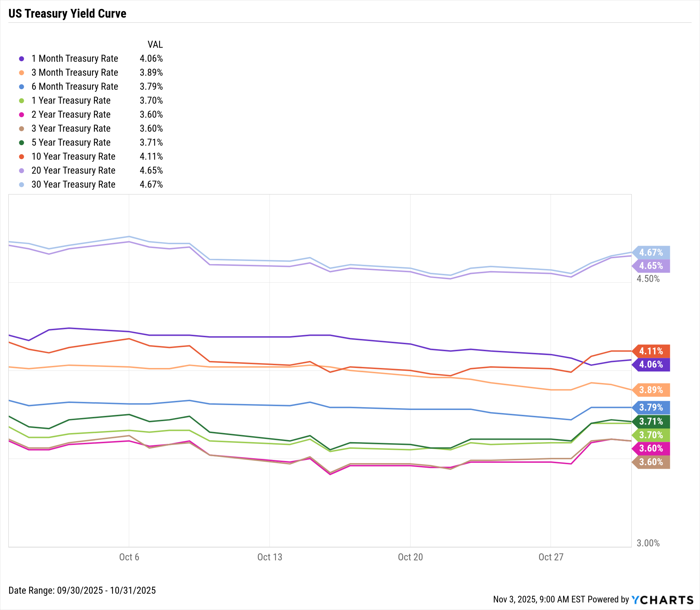Click the 30 Year Treasury Rate legend label
This screenshot has width=700, height=610.
tap(73, 184)
